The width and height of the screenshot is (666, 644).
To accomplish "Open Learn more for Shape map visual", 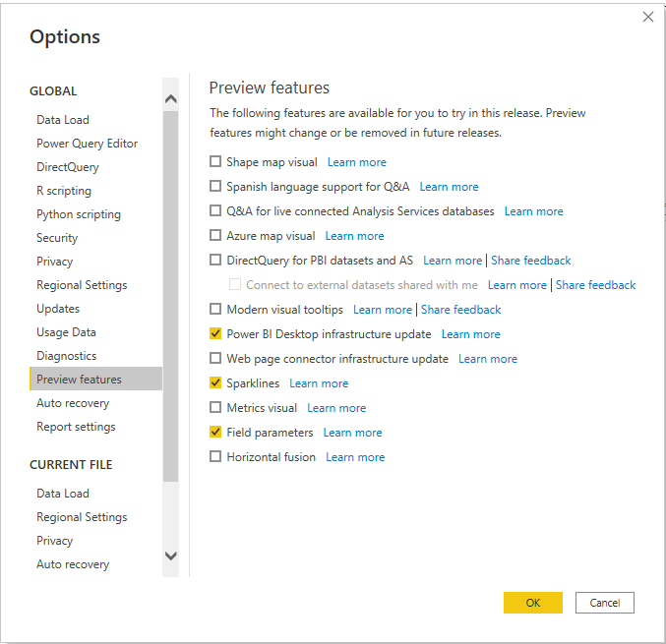I will tap(357, 162).
